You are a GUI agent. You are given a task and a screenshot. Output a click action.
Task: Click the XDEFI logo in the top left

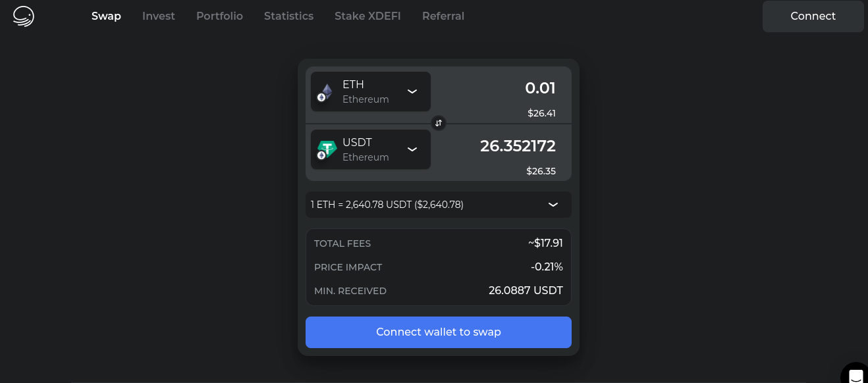[22, 16]
